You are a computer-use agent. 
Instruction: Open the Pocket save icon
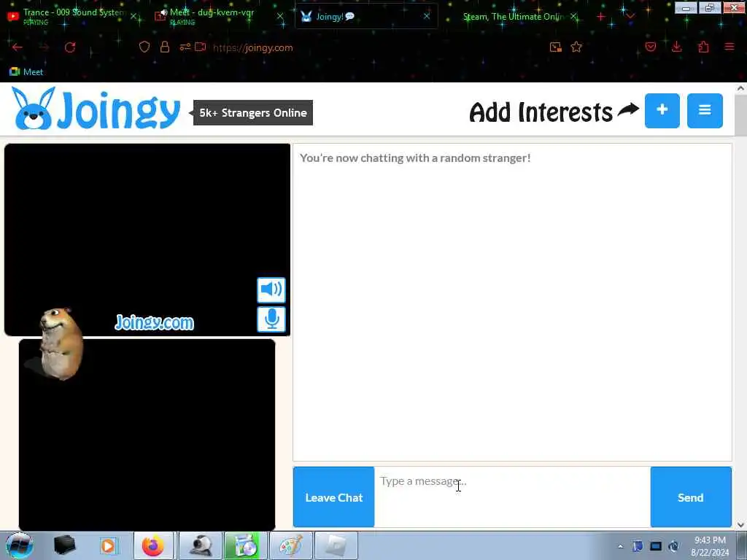coord(651,47)
